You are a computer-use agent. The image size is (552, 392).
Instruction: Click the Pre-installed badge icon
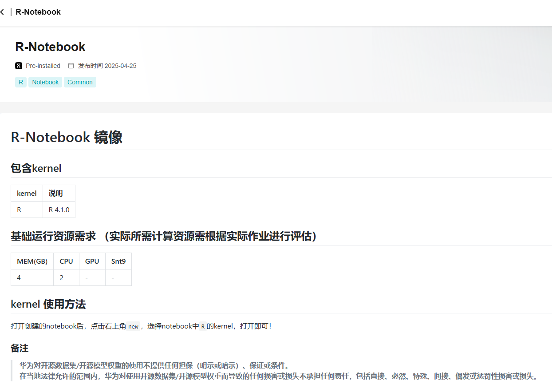[19, 66]
